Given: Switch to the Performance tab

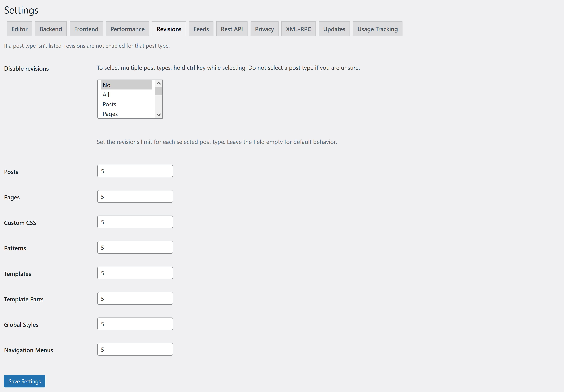Looking at the screenshot, I should [127, 29].
